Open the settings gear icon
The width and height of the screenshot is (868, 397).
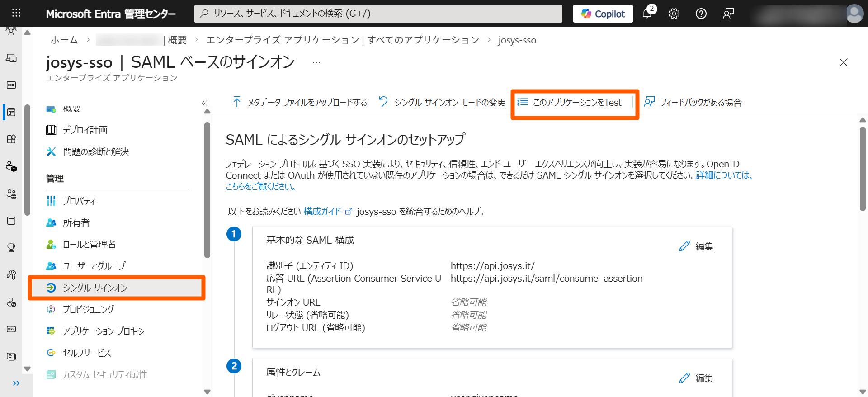pos(674,14)
